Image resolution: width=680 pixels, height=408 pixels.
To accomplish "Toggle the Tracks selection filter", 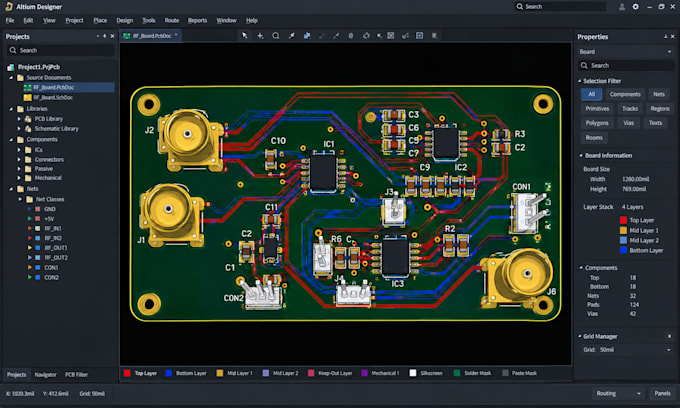I will point(630,109).
